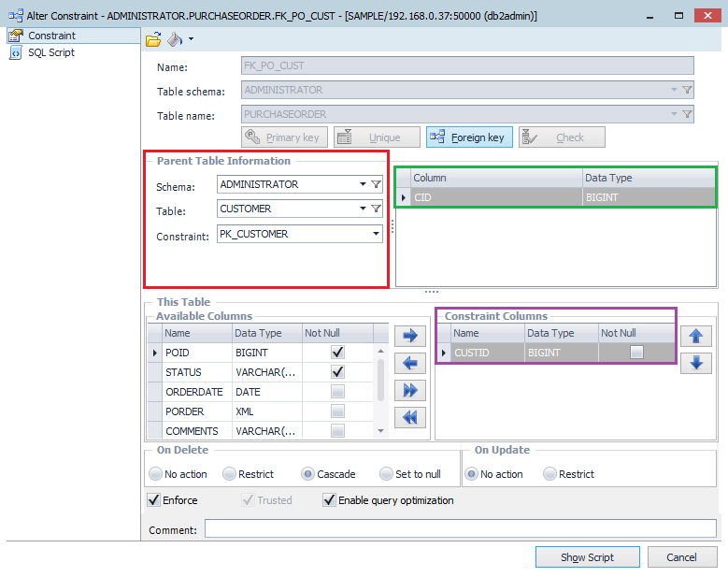Add selected column with right arrow
The width and height of the screenshot is (728, 577).
click(409, 337)
